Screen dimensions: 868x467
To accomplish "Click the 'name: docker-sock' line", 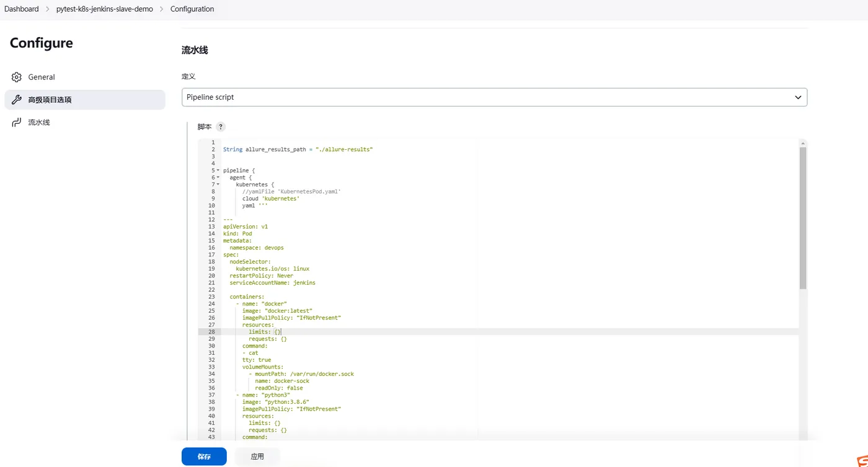I will (x=282, y=381).
